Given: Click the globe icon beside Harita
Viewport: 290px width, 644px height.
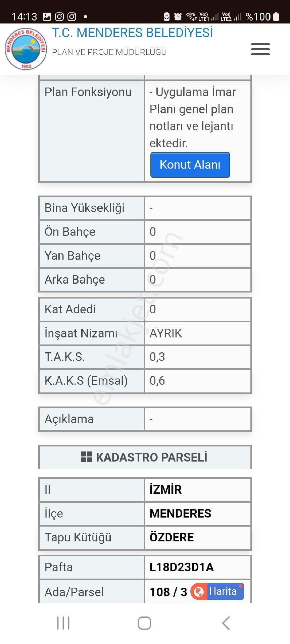Looking at the screenshot, I should 200,591.
